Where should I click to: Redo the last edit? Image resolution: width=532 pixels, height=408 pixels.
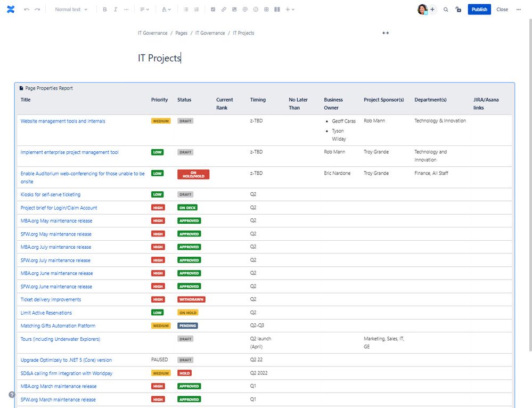[37, 10]
